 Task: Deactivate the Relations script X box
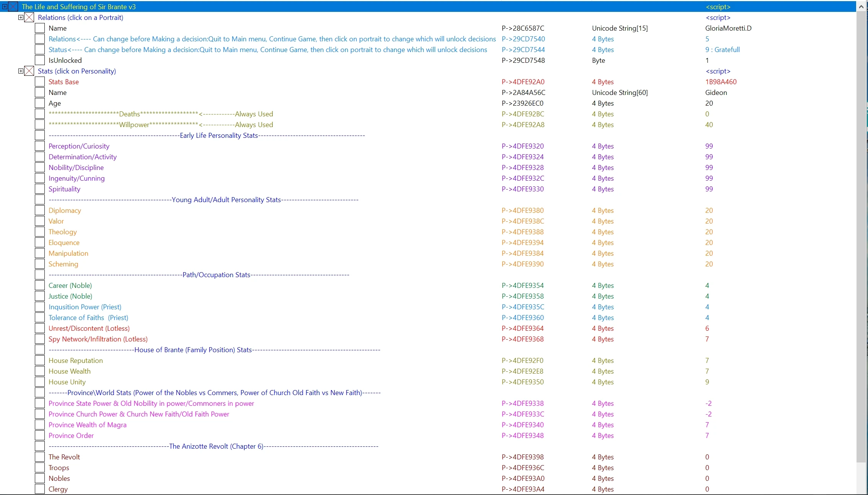point(29,17)
